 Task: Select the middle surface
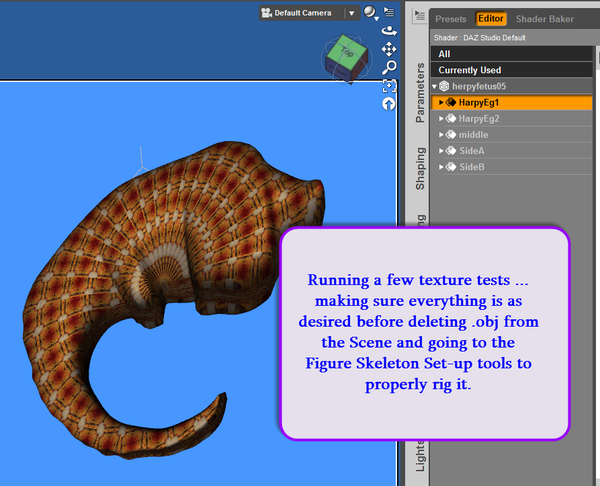coord(512,135)
